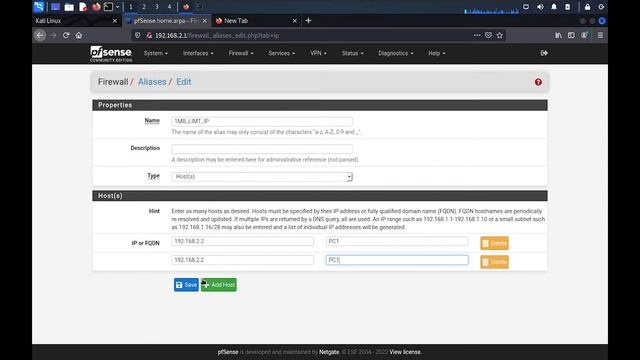Open the Firewall menu
This screenshot has width=640, height=360.
[x=241, y=53]
